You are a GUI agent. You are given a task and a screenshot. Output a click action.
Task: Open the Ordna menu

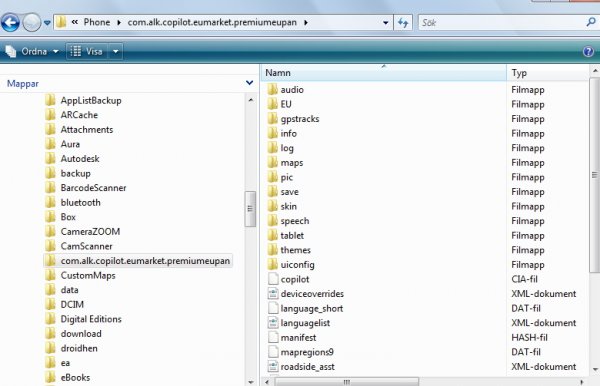tap(32, 51)
